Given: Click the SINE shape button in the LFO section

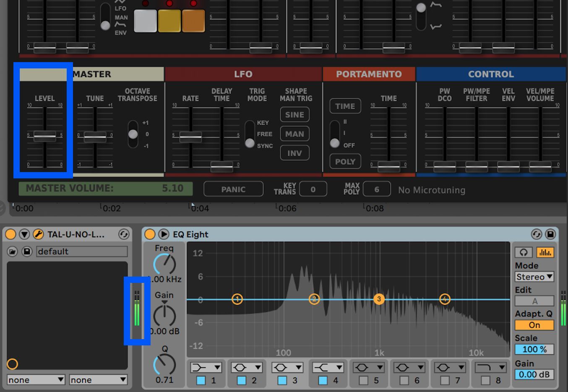Looking at the screenshot, I should [x=294, y=114].
